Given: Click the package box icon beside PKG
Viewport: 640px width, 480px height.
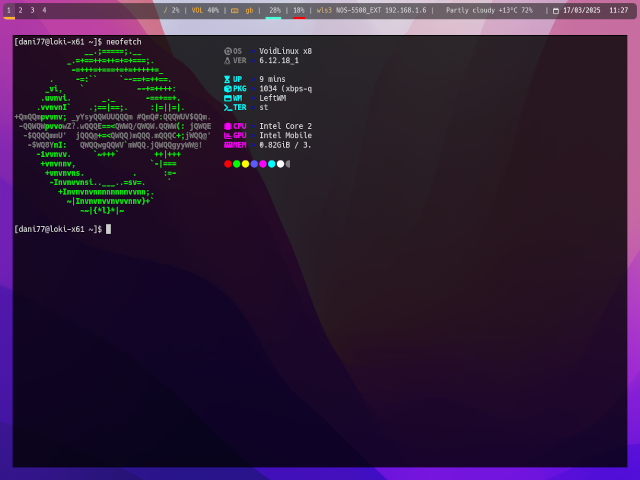Looking at the screenshot, I should click(x=228, y=89).
